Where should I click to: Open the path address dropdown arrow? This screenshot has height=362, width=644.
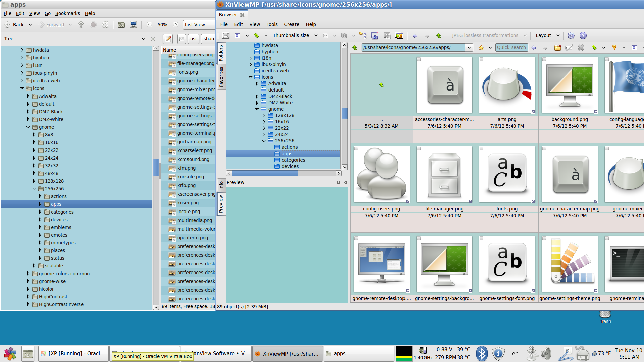[x=469, y=48]
